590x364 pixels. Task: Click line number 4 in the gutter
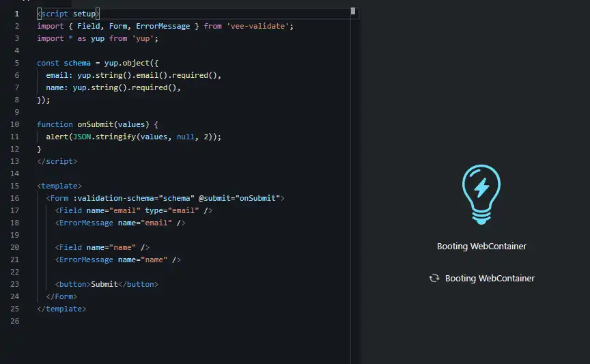16,51
